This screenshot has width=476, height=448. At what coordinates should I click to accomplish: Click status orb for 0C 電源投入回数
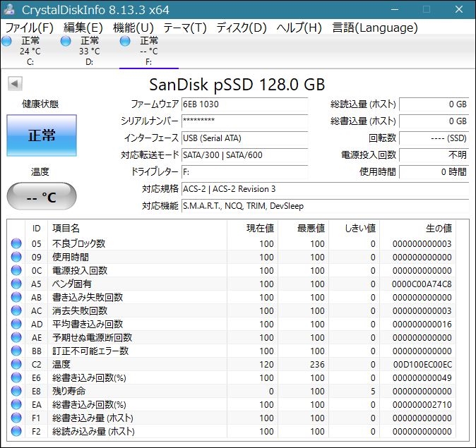[16, 270]
